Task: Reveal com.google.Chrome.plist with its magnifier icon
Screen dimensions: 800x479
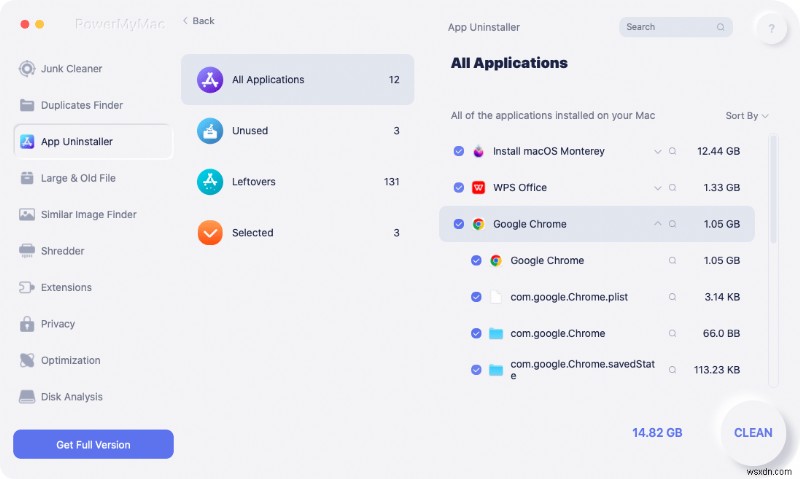Action: tap(672, 296)
